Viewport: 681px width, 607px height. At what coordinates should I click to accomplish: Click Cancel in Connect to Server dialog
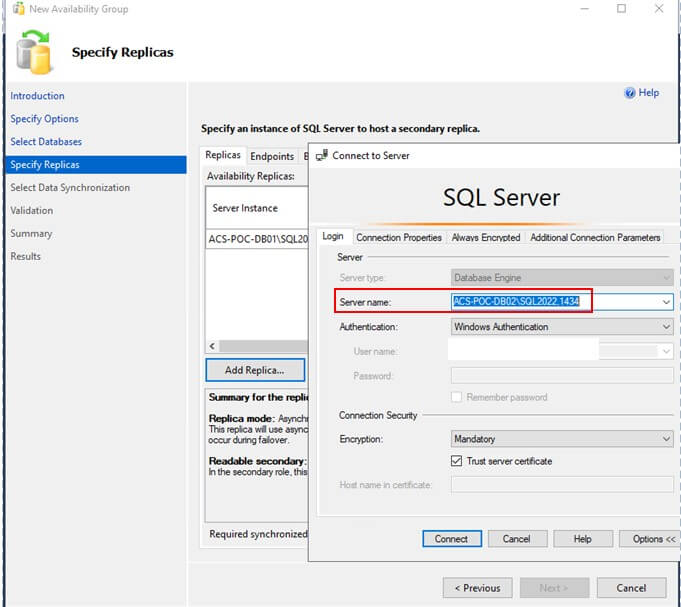pos(517,539)
